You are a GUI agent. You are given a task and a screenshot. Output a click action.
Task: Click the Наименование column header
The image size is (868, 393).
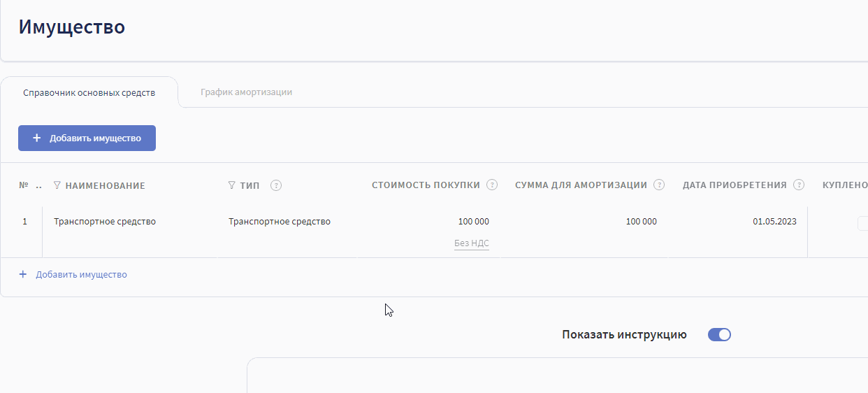click(x=106, y=185)
